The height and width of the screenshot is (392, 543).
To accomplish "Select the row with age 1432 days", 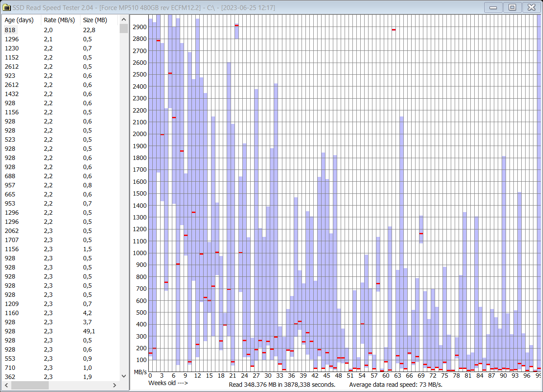I will (61, 94).
